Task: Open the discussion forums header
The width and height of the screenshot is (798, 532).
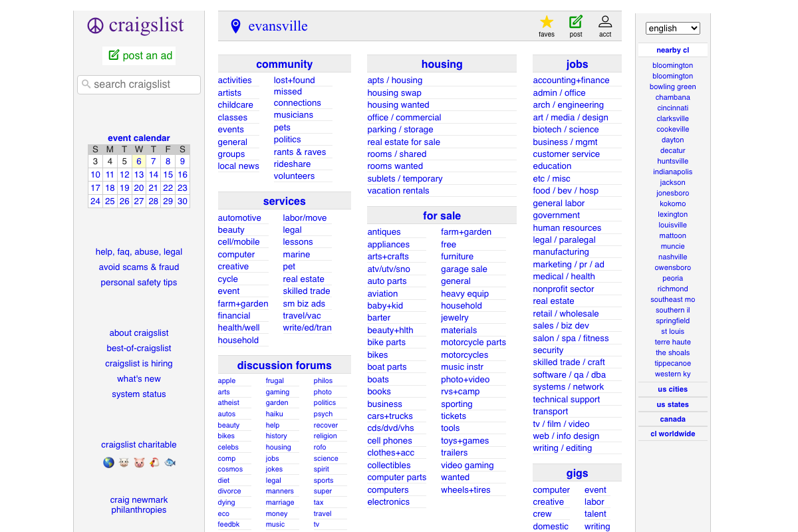Action: pos(284,365)
